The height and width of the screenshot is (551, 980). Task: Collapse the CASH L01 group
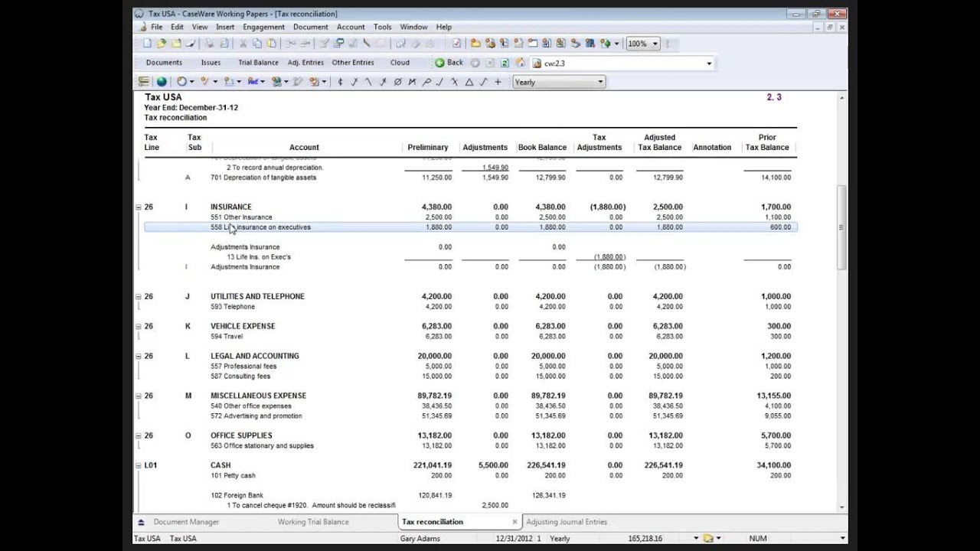coord(139,465)
